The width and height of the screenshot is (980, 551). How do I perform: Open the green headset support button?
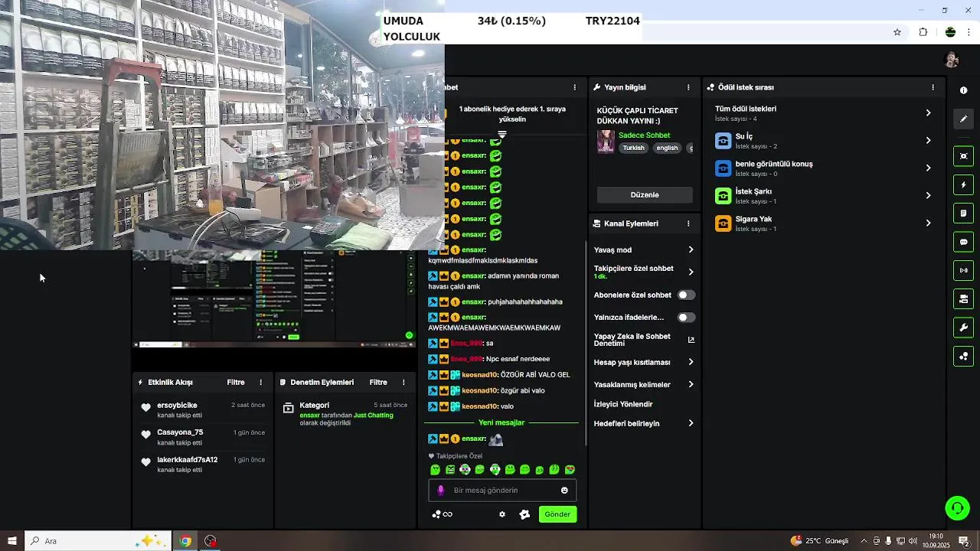point(957,507)
